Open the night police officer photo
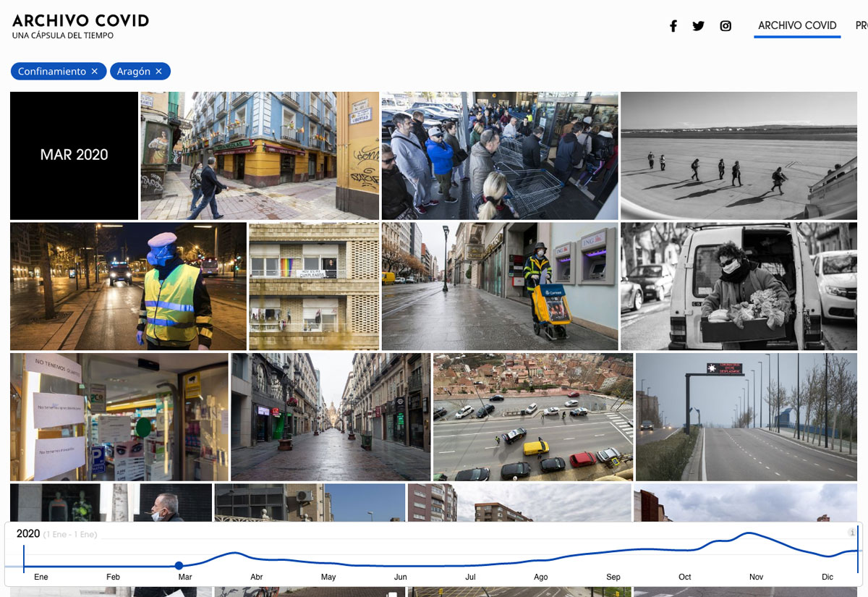 pyautogui.click(x=127, y=286)
